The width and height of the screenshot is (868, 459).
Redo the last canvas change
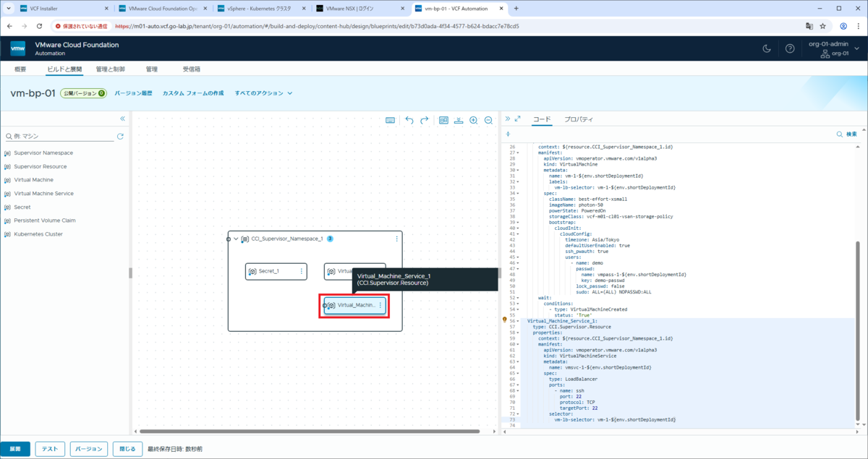(x=425, y=120)
